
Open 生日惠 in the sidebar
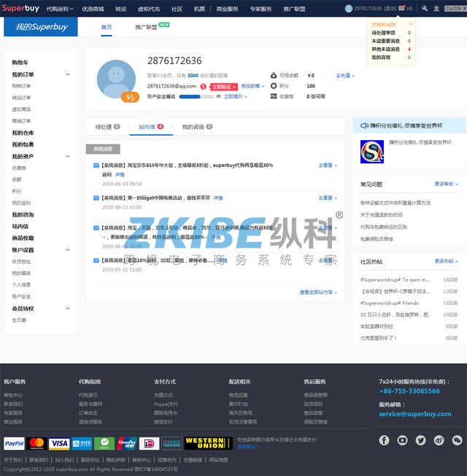tap(19, 320)
